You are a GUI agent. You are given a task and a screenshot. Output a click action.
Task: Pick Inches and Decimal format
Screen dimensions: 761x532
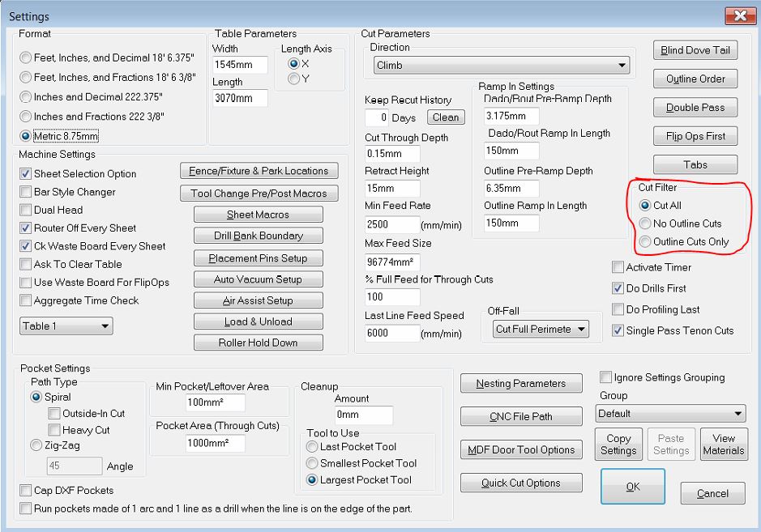click(27, 97)
